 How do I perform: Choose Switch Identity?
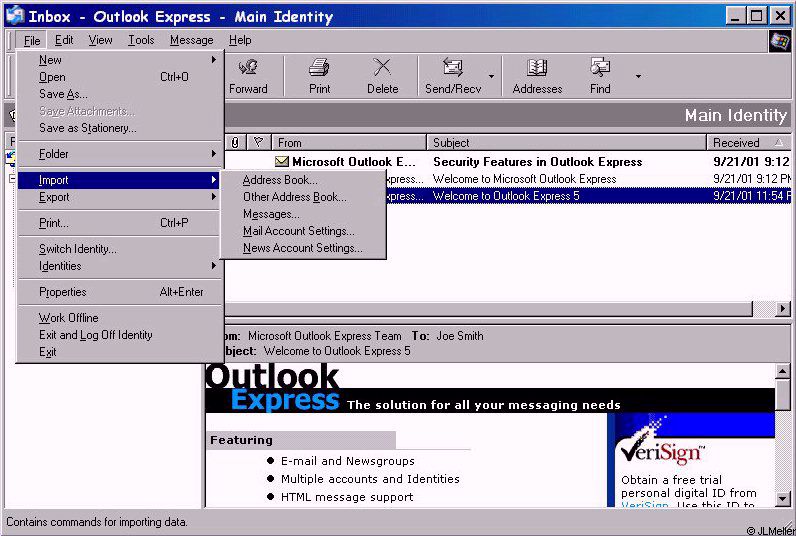(x=119, y=249)
